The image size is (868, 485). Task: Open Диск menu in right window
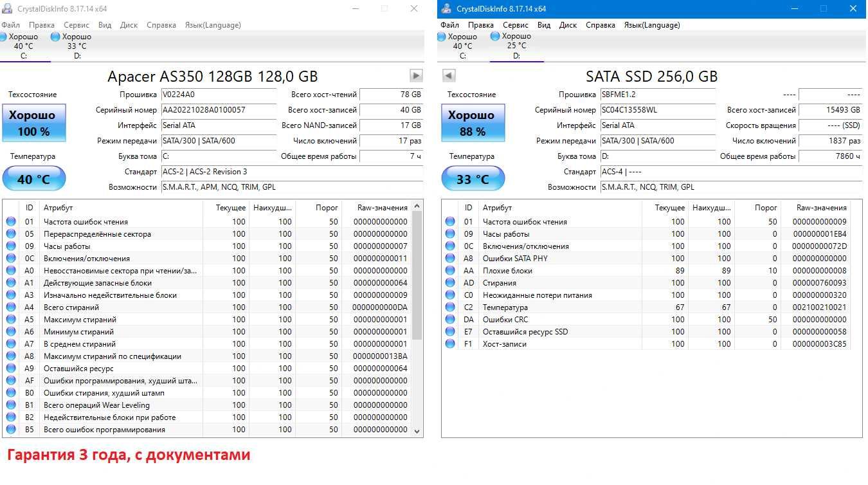click(x=568, y=25)
